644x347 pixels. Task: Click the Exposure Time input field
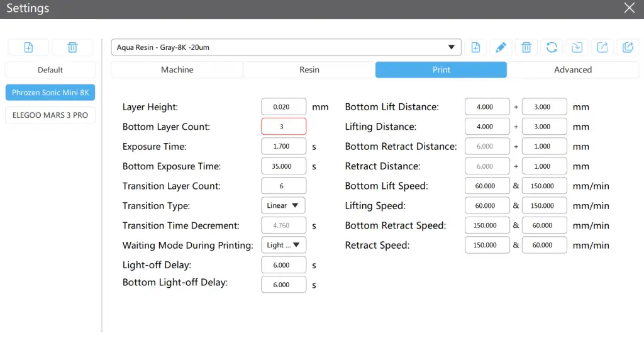[284, 147]
